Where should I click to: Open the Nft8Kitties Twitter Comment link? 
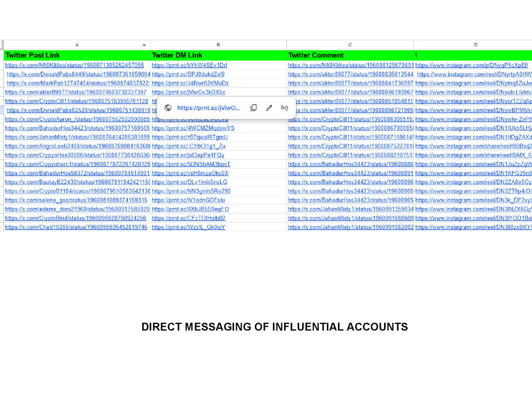tap(351, 65)
